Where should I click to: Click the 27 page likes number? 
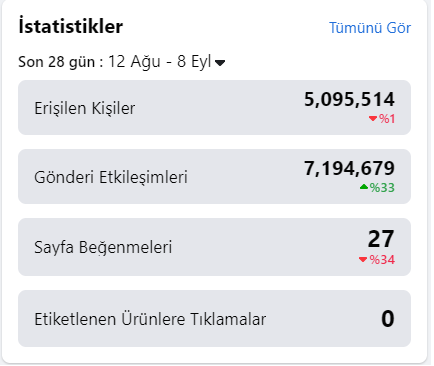[381, 239]
